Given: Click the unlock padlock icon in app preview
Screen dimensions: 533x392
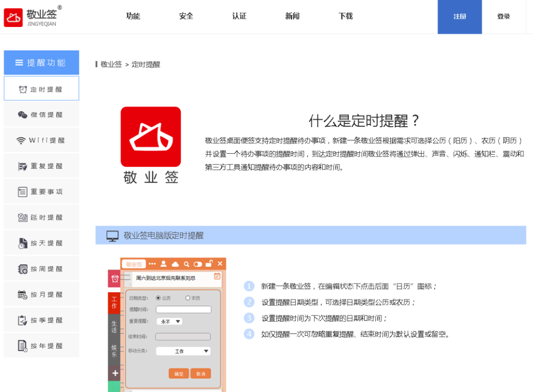Looking at the screenshot, I should (209, 264).
